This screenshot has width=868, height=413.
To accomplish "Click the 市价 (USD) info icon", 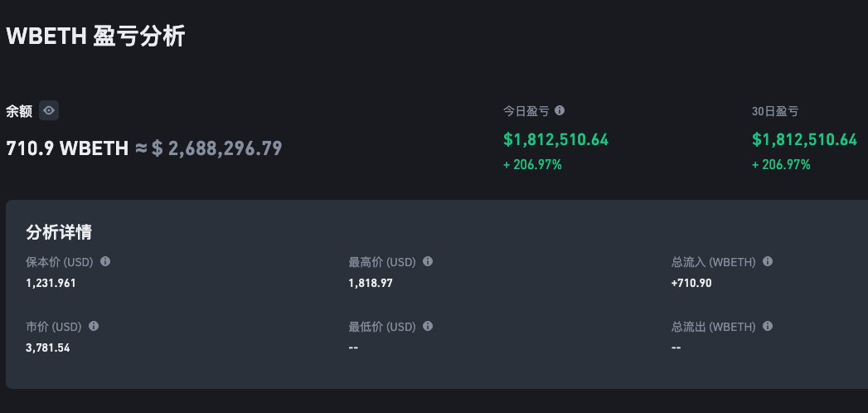I will [94, 326].
